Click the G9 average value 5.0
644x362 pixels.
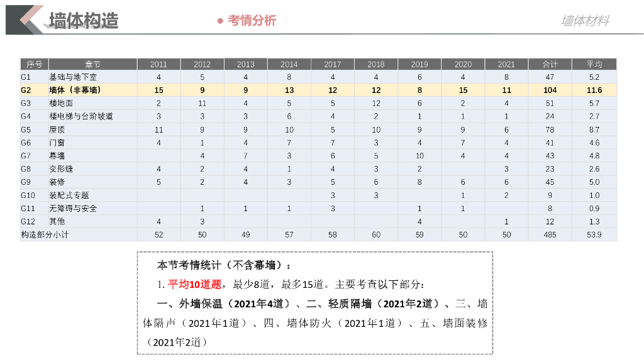594,182
